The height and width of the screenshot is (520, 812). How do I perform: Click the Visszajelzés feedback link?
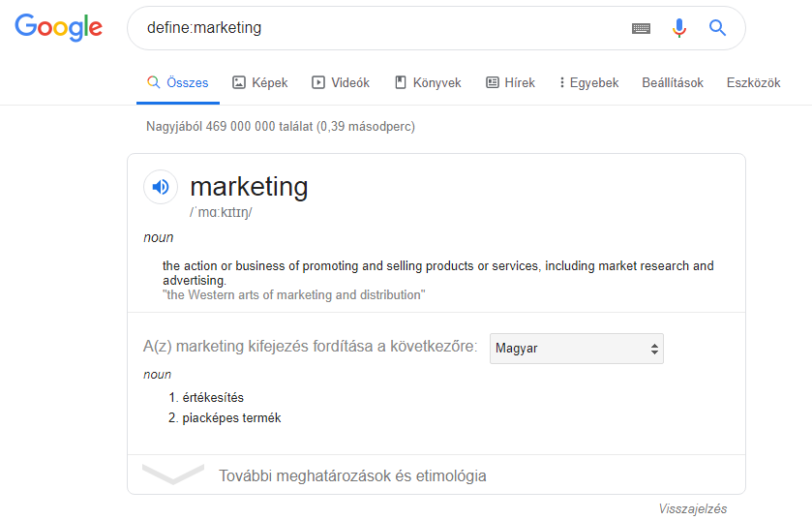pyautogui.click(x=693, y=509)
